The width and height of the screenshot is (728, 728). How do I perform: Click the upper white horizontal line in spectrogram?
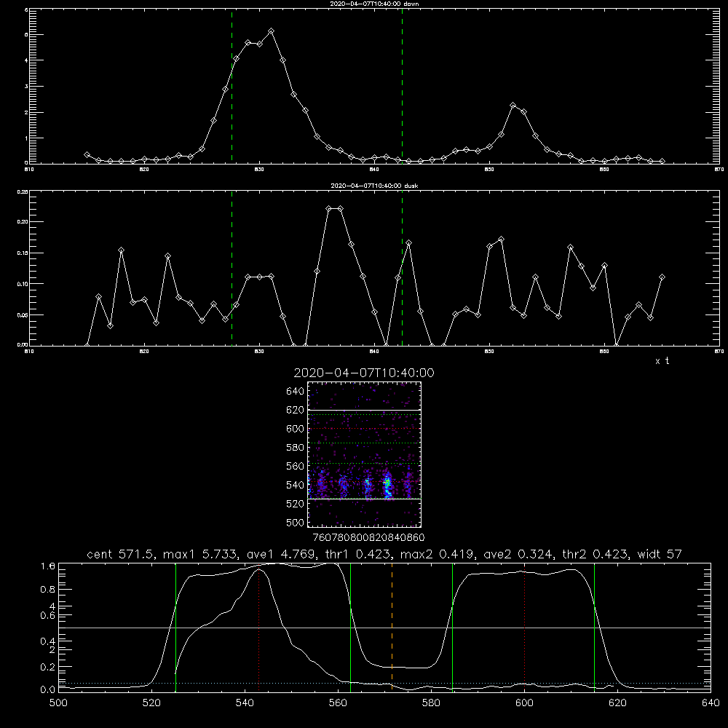click(365, 410)
